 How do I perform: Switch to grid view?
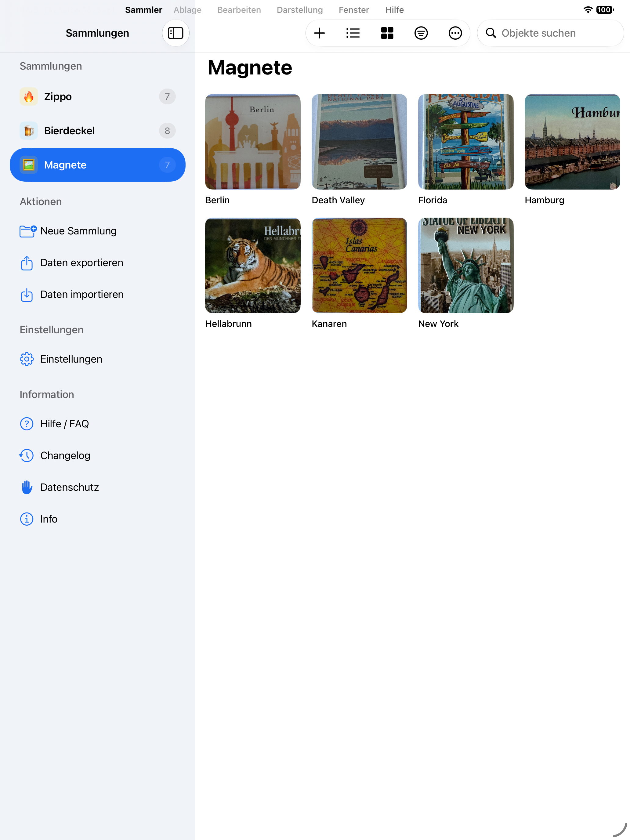[x=387, y=33]
